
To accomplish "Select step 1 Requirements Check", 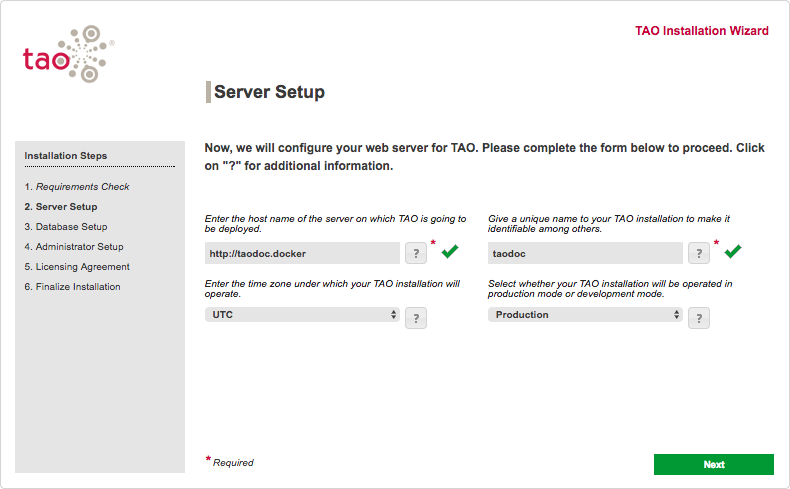I will [77, 187].
